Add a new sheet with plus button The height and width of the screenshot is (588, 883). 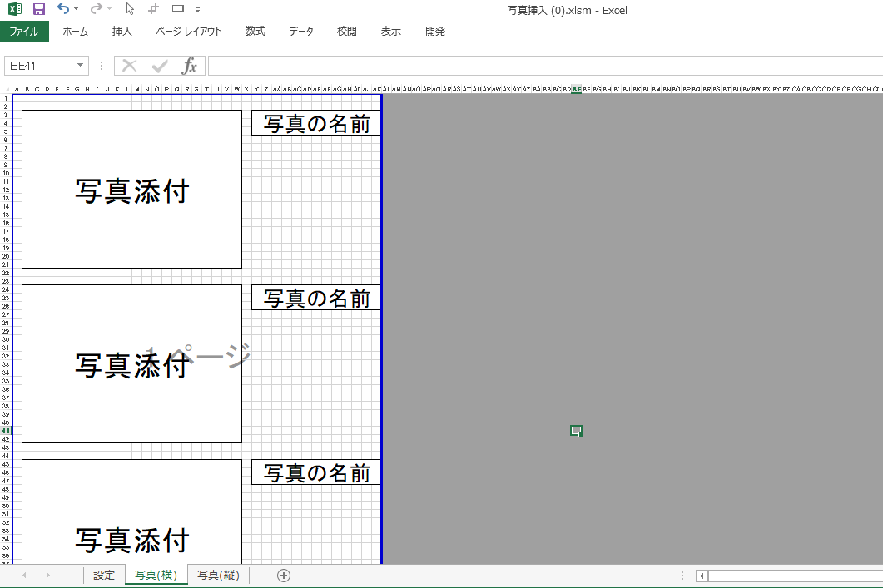click(284, 576)
